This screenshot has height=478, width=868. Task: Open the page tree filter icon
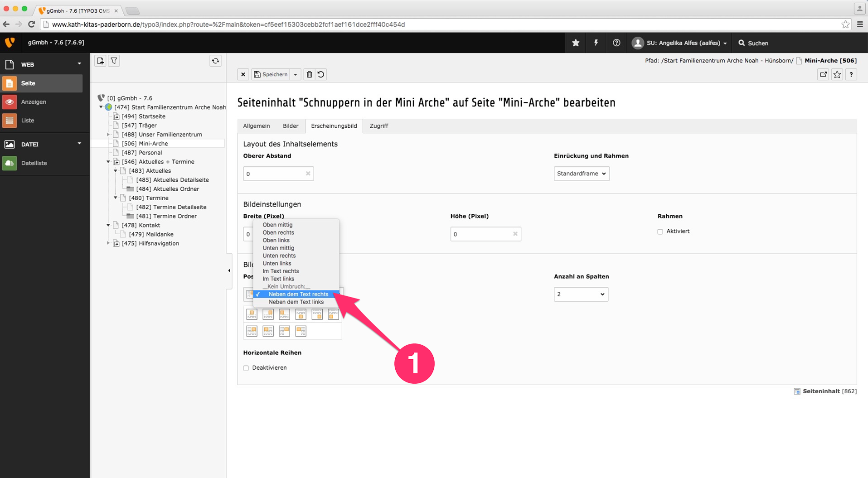[x=114, y=61]
